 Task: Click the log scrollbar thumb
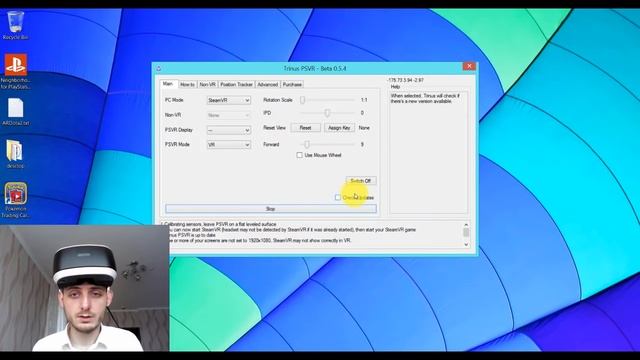(x=466, y=232)
